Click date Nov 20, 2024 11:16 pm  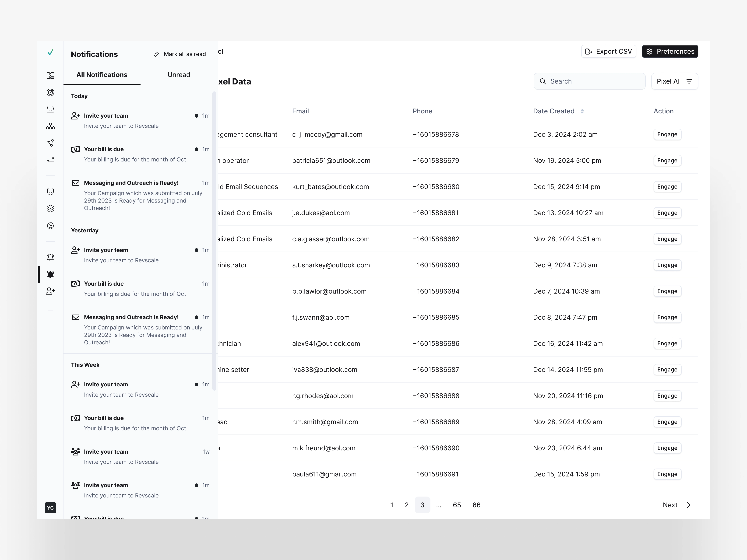[568, 396]
